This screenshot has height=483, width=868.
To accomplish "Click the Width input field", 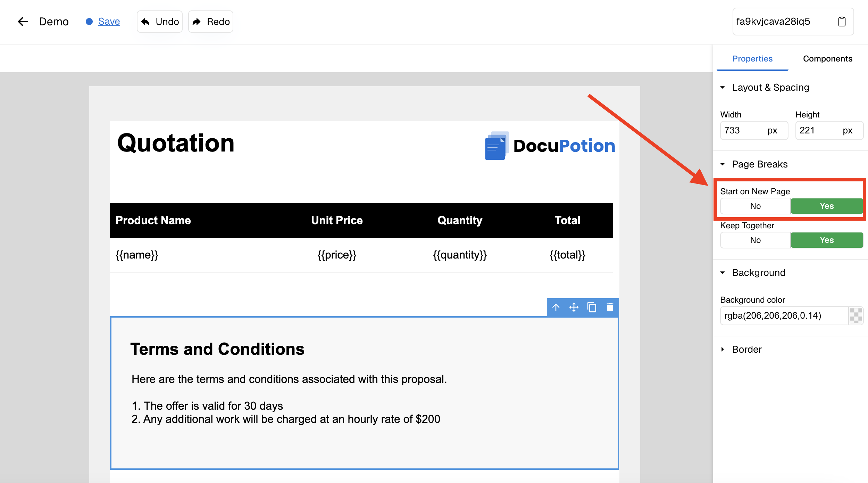I will coord(743,131).
